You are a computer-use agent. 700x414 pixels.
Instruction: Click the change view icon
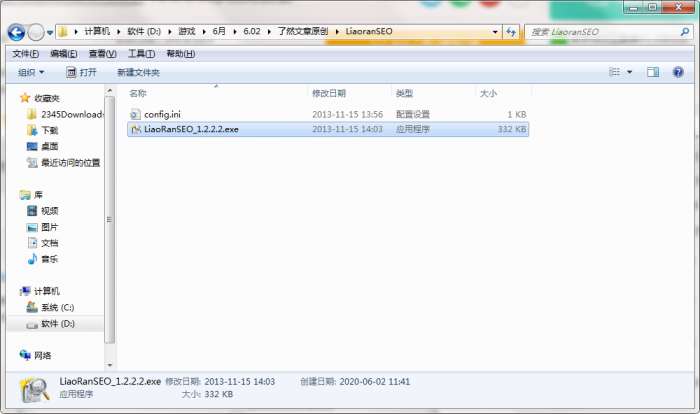tap(615, 72)
